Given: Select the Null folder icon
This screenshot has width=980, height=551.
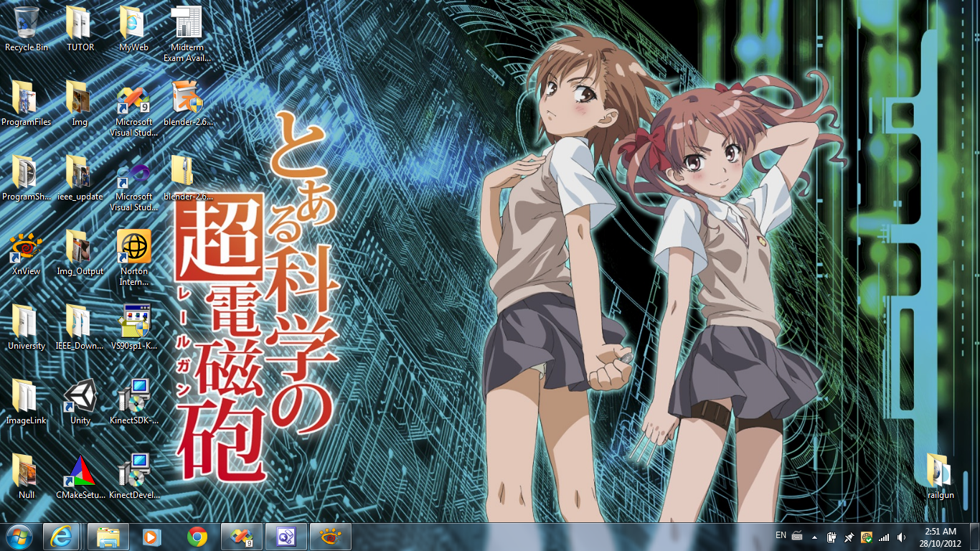Looking at the screenshot, I should tap(27, 476).
